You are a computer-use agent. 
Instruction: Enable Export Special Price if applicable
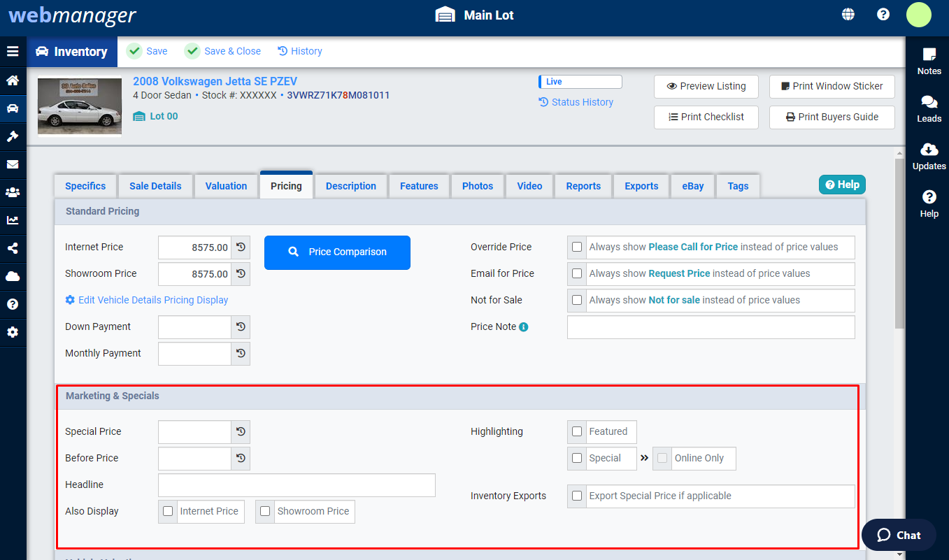576,496
